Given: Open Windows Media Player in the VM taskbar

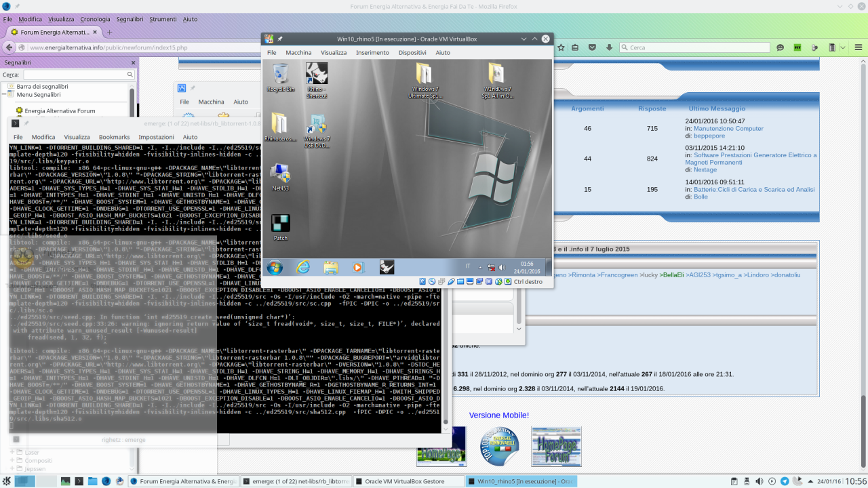Looking at the screenshot, I should (359, 267).
